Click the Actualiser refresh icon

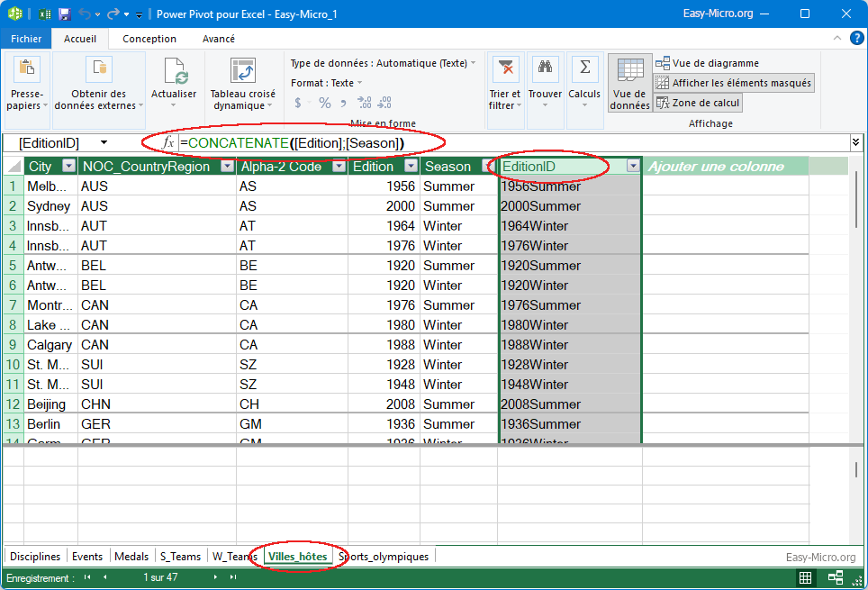(x=174, y=72)
